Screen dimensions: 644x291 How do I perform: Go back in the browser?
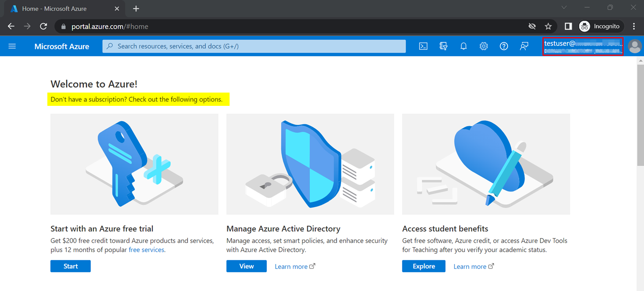pyautogui.click(x=11, y=26)
